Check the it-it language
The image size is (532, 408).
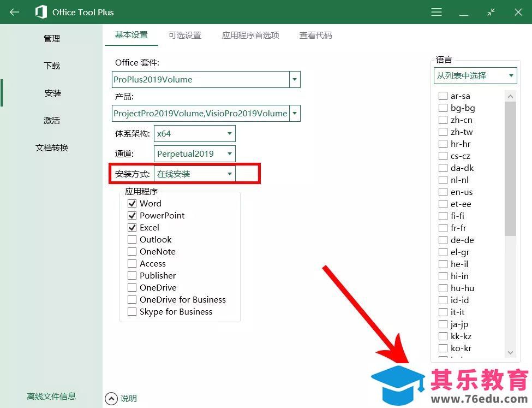click(443, 312)
